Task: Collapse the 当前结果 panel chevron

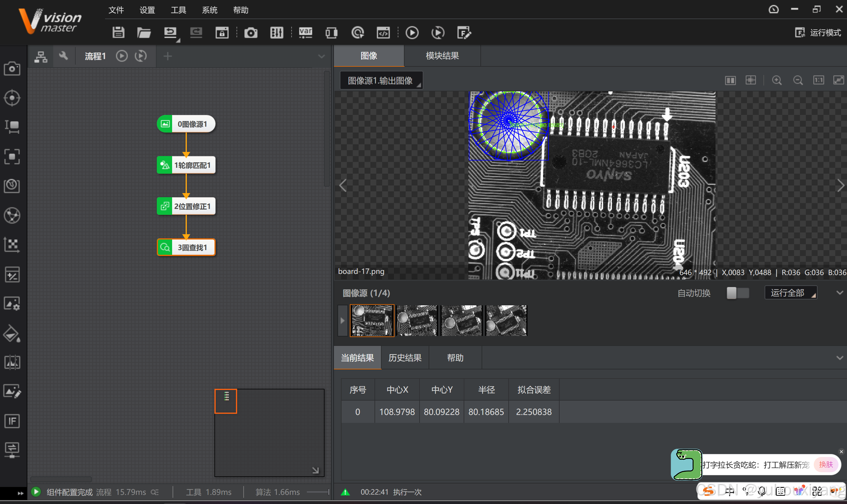Action: click(x=840, y=358)
